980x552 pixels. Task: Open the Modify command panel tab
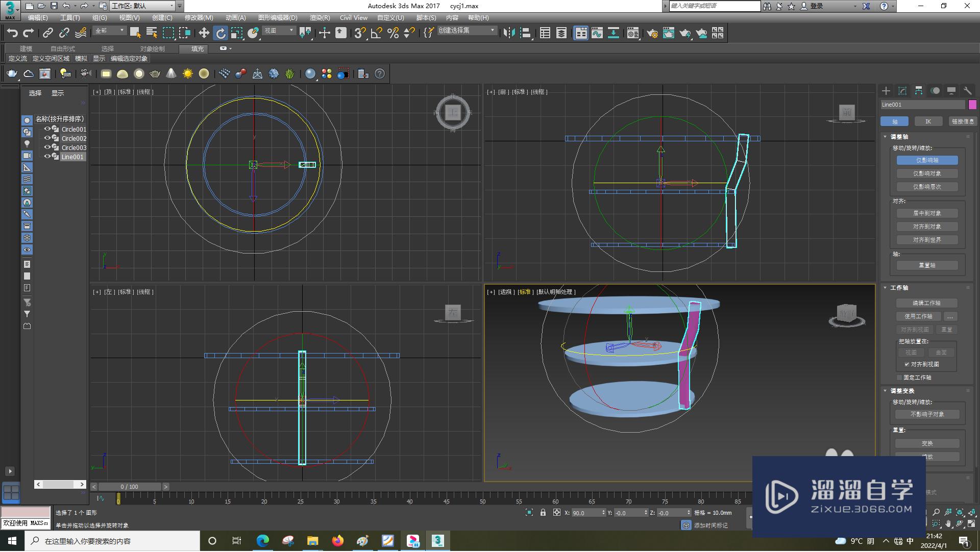pos(902,91)
